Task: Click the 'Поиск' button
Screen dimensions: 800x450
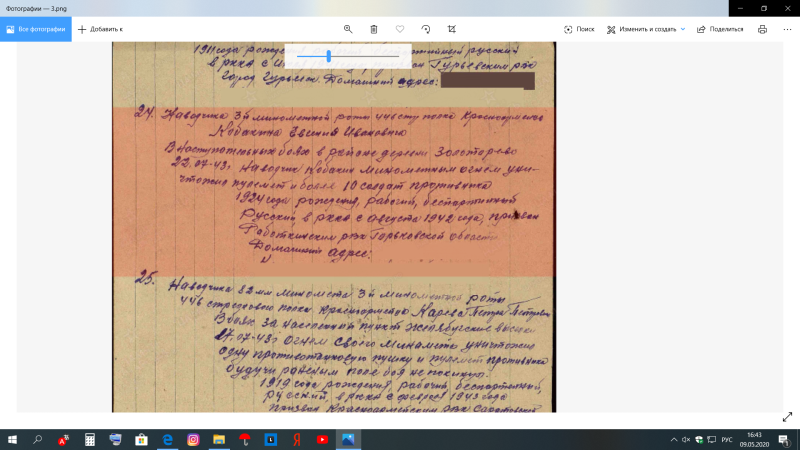Action: tap(579, 29)
